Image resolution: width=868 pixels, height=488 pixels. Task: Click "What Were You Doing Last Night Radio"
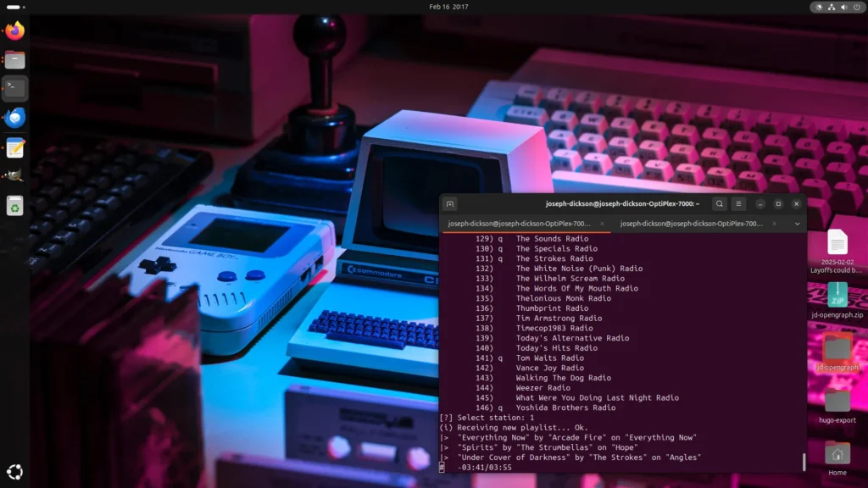click(598, 398)
